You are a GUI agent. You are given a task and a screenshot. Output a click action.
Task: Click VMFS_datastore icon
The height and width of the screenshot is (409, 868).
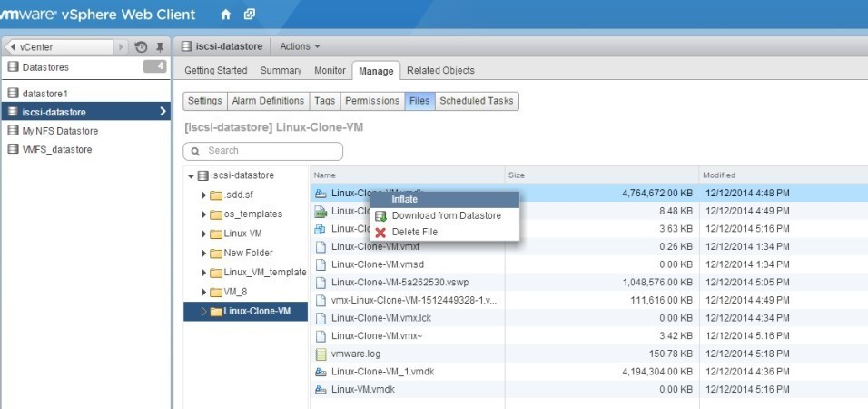13,150
